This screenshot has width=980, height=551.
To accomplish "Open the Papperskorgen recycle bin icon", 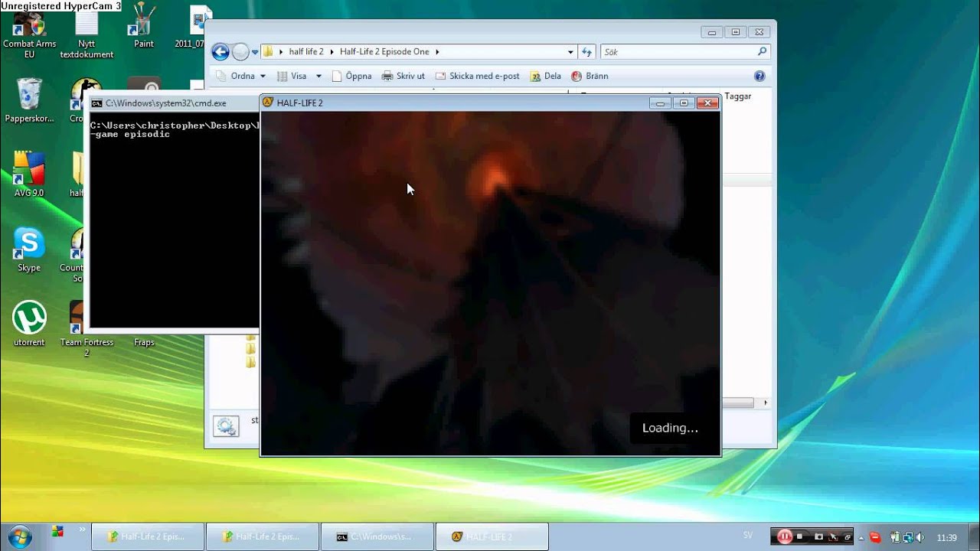I will tap(29, 99).
